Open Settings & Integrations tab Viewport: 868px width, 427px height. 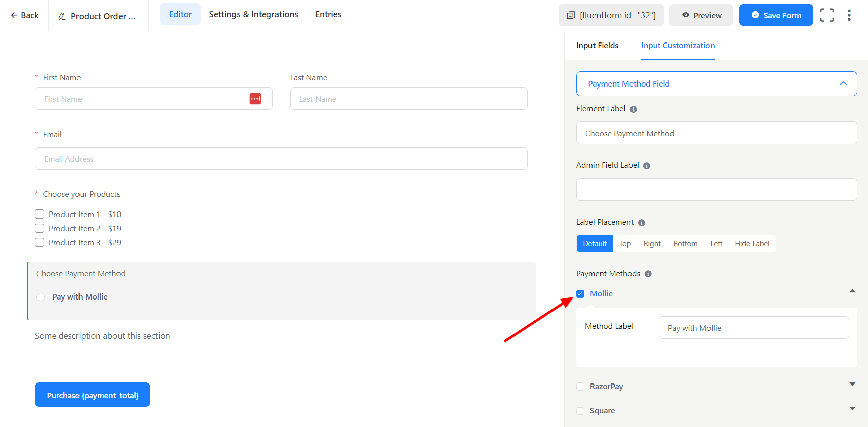point(253,14)
